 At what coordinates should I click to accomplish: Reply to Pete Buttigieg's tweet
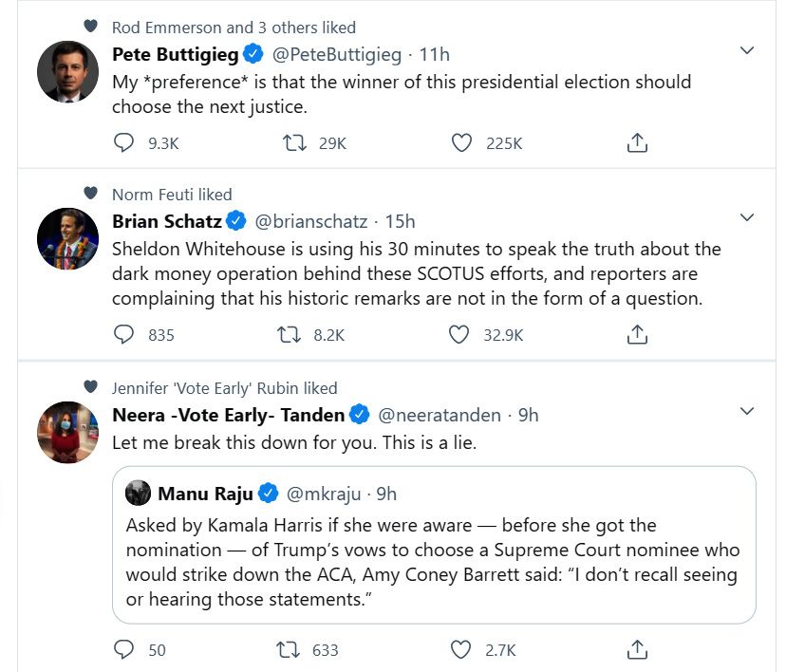[124, 143]
